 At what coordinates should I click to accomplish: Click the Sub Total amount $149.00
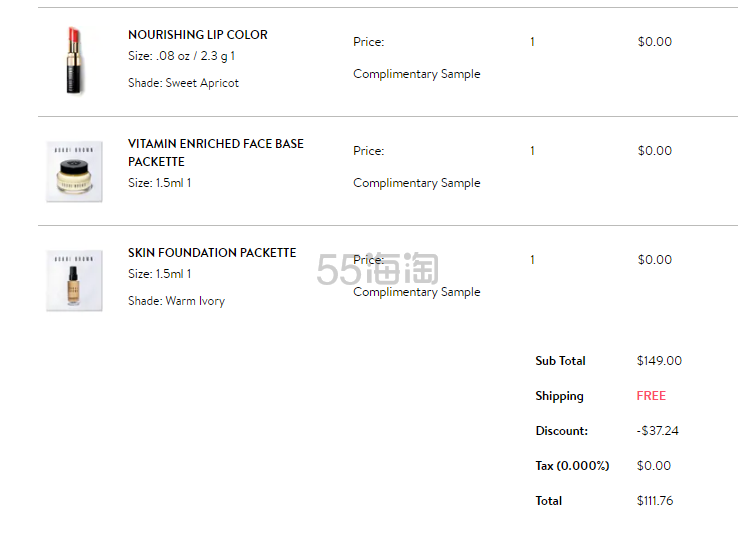[x=659, y=361]
